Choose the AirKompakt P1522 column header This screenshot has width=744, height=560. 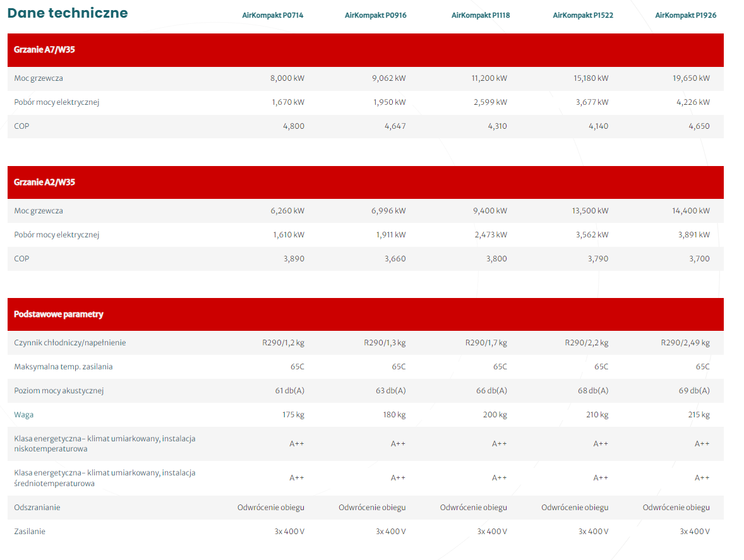pos(583,15)
